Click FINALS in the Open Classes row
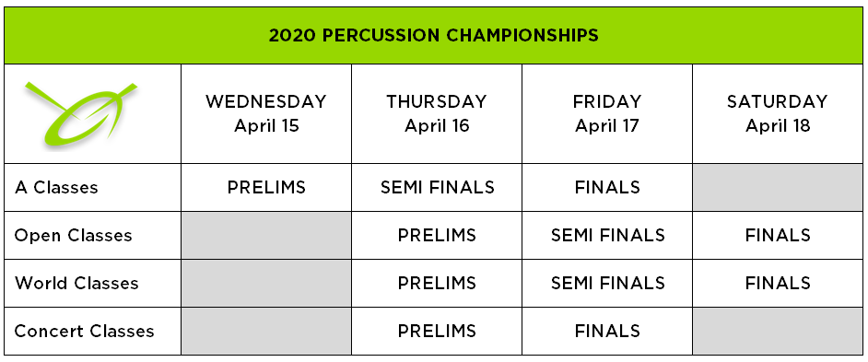The height and width of the screenshot is (362, 868). (x=778, y=235)
